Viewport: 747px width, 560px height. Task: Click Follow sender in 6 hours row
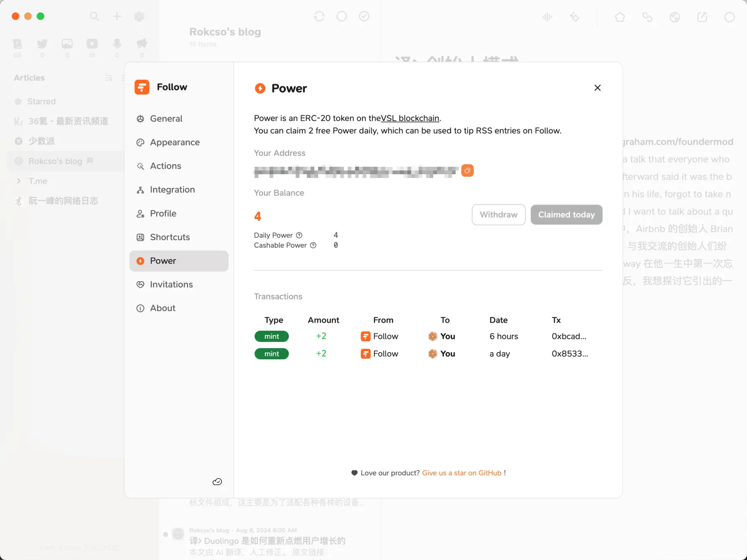[380, 336]
